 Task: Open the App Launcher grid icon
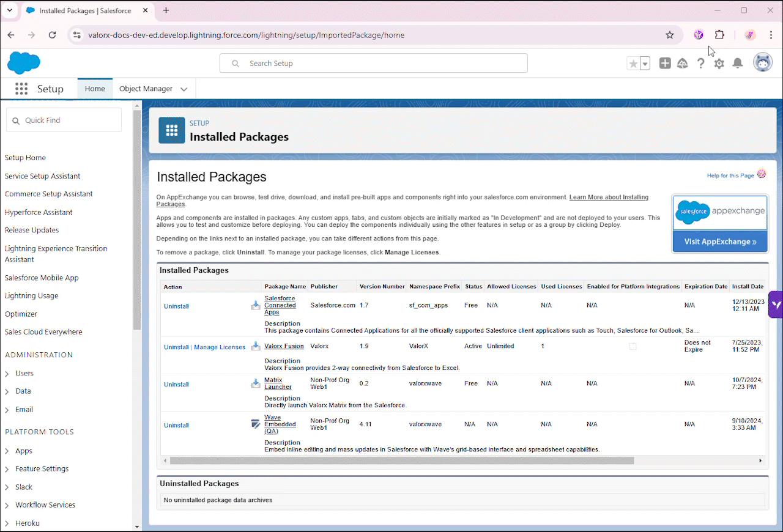pos(21,89)
